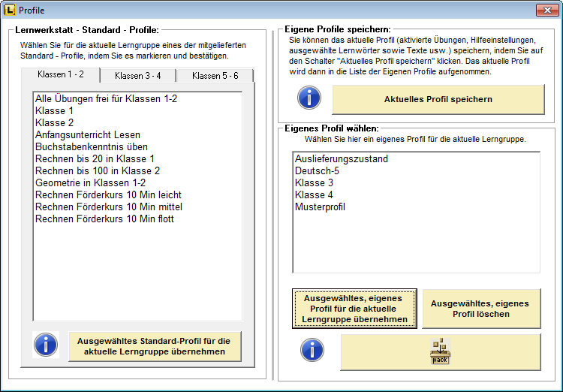
Task: Choose Deutsch-5 from the own profiles
Action: 316,171
